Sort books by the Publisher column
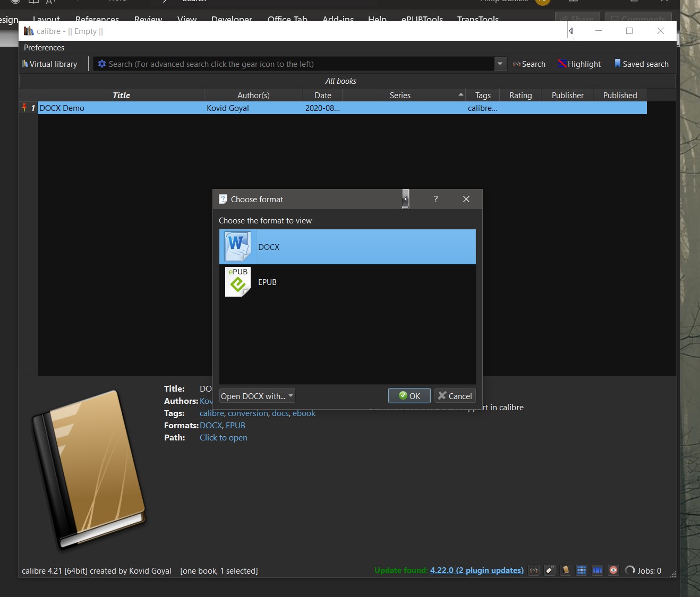The height and width of the screenshot is (597, 700). (567, 96)
